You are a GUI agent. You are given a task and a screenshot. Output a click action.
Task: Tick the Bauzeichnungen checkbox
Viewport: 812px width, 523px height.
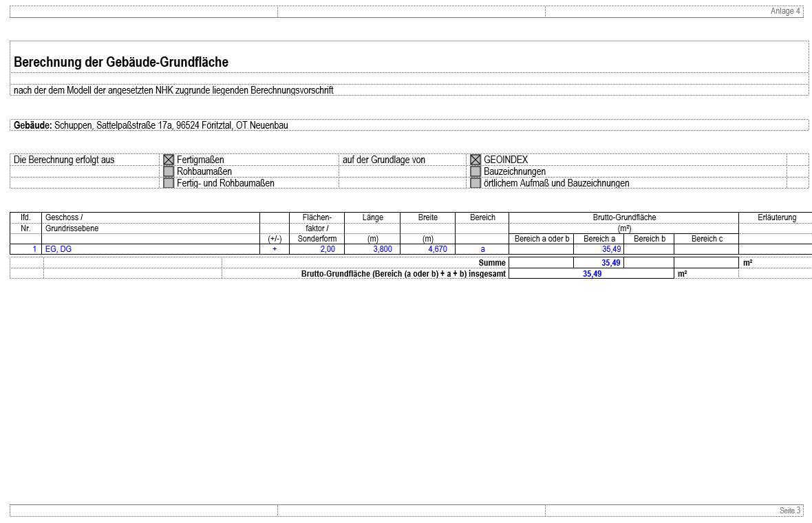tap(476, 171)
